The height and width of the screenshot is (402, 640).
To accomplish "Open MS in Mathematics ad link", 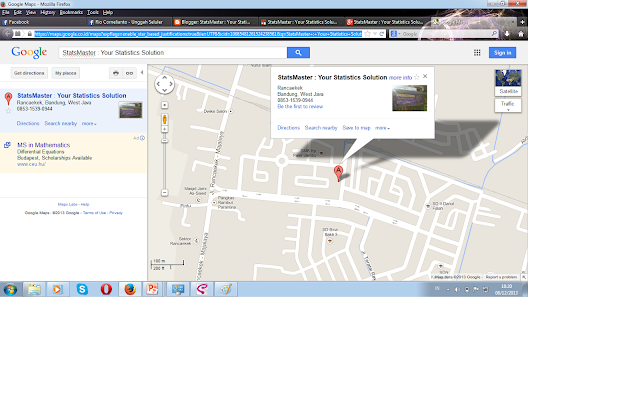I will coord(44,145).
